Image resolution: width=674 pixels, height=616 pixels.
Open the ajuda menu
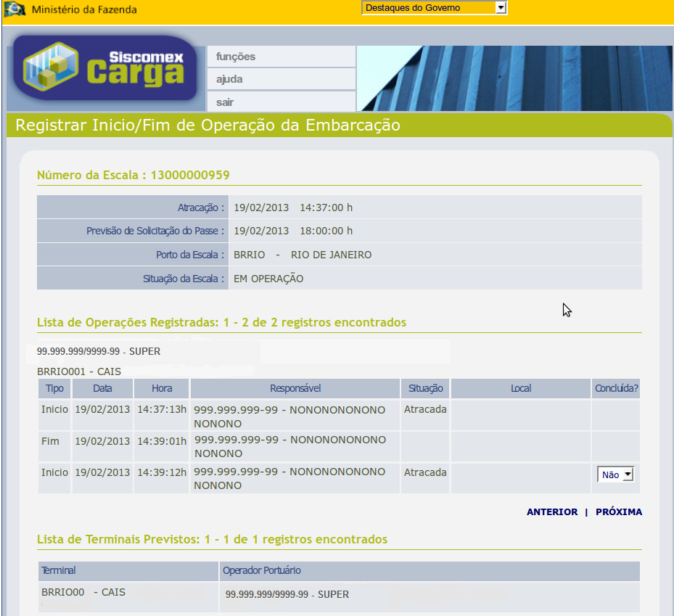[230, 79]
